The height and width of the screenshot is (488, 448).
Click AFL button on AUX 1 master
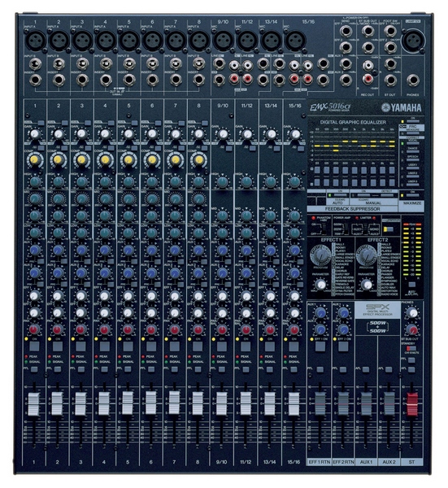(x=366, y=369)
